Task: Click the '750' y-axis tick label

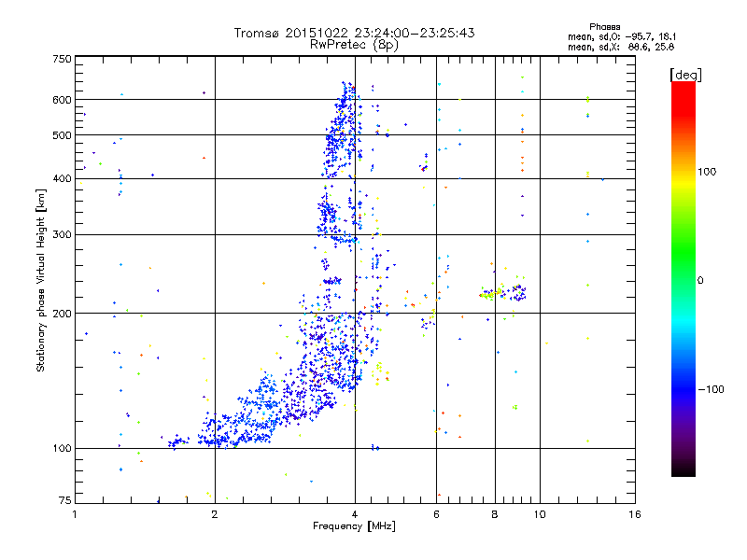Action: 62,59
